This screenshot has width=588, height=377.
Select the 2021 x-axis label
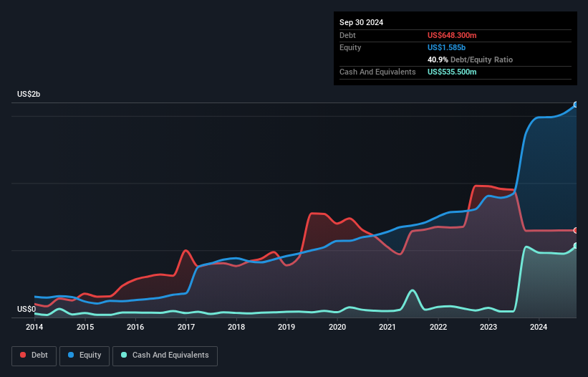pyautogui.click(x=387, y=327)
